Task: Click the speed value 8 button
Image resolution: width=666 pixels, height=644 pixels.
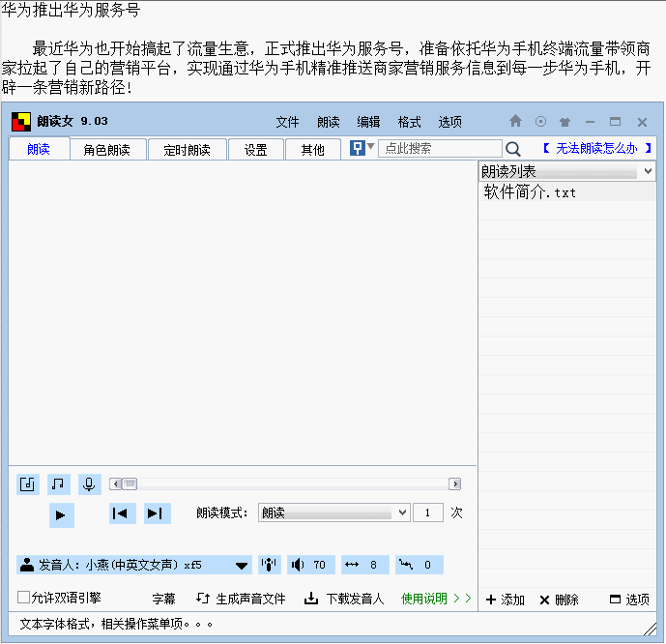Action: 364,565
